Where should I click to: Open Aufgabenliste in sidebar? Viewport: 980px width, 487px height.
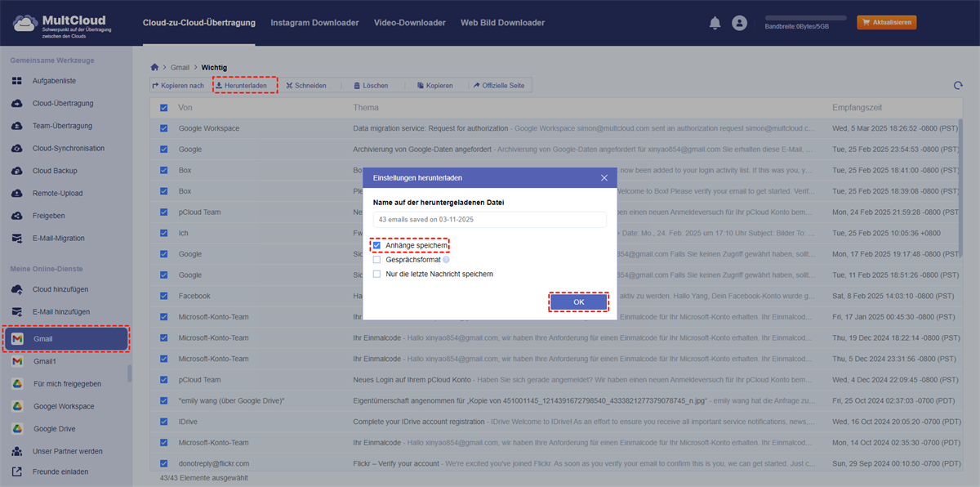coord(54,82)
